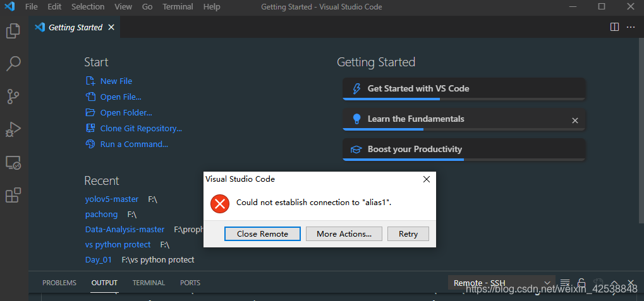Viewport: 644px width, 301px height.
Task: Open the Learn the Fundamentals walkthrough
Action: [464, 119]
